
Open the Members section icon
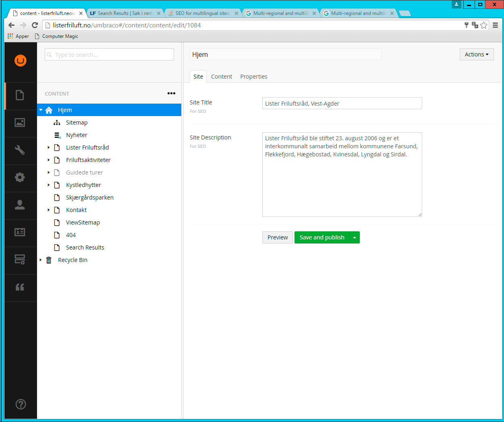[x=20, y=232]
